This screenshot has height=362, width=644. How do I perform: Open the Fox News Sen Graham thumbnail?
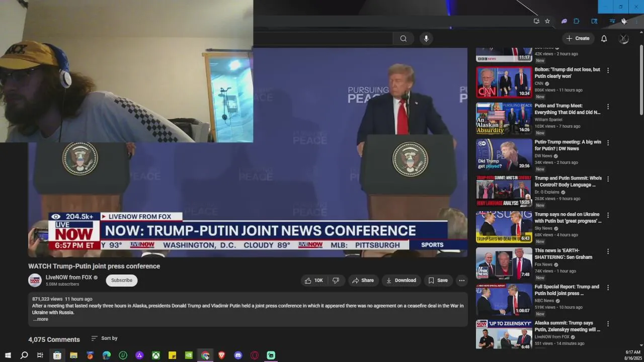504,263
